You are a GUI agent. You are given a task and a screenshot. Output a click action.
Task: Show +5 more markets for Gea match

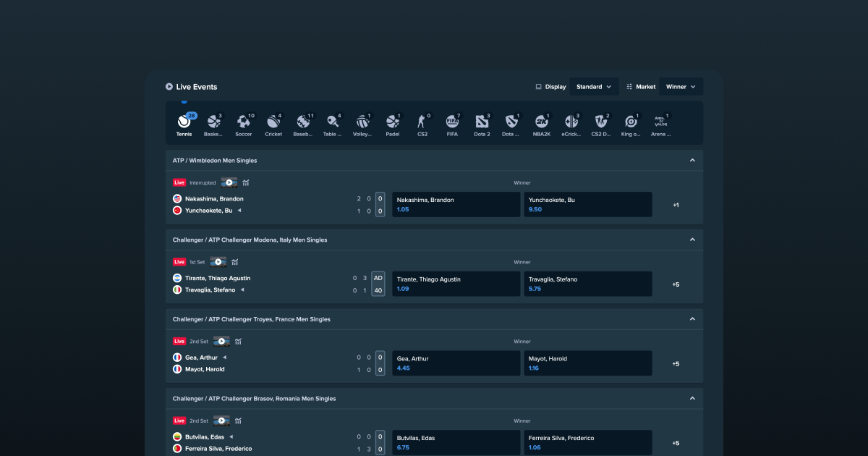676,364
